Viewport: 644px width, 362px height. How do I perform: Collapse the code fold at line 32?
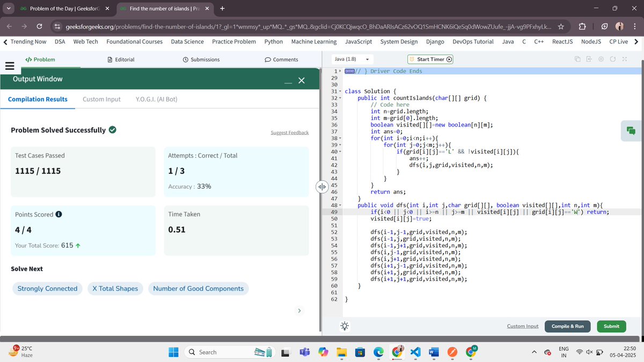point(340,98)
